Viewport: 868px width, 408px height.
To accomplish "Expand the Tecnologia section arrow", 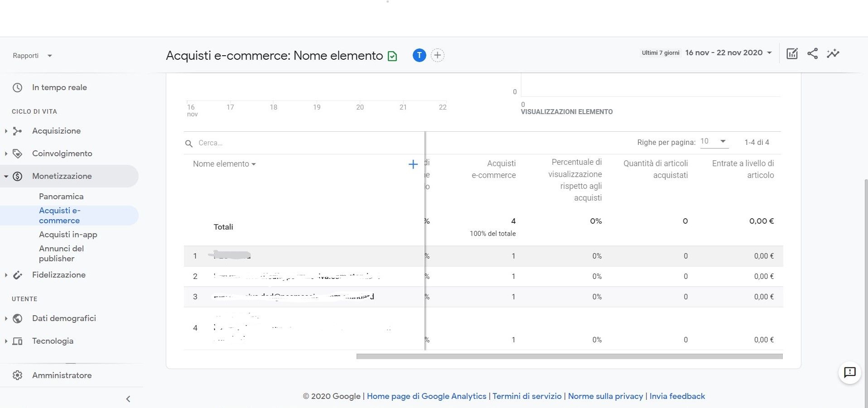I will [6, 341].
